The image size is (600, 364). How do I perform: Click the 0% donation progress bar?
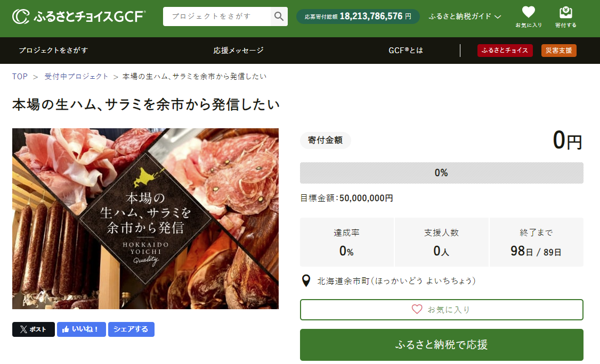click(x=442, y=173)
